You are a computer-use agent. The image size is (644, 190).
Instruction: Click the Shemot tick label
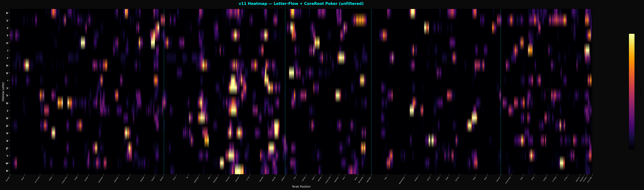coord(162,179)
